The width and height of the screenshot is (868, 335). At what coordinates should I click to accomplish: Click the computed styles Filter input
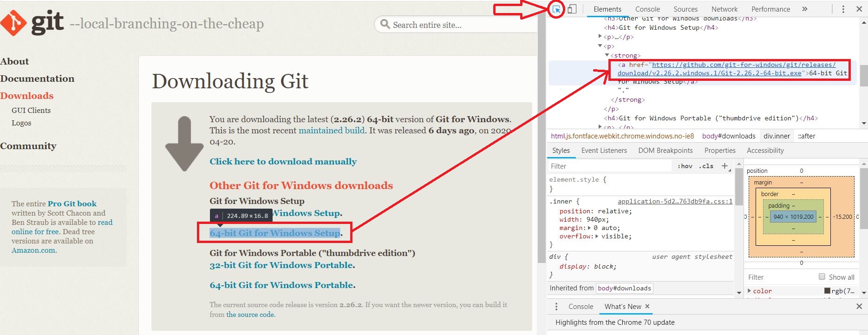[x=780, y=277]
